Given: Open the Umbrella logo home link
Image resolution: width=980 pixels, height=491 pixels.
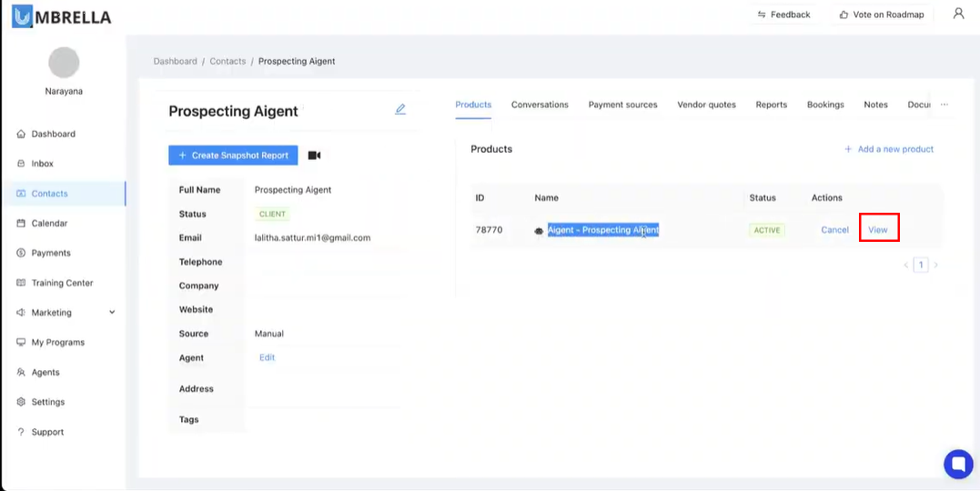Looking at the screenshot, I should pyautogui.click(x=61, y=17).
